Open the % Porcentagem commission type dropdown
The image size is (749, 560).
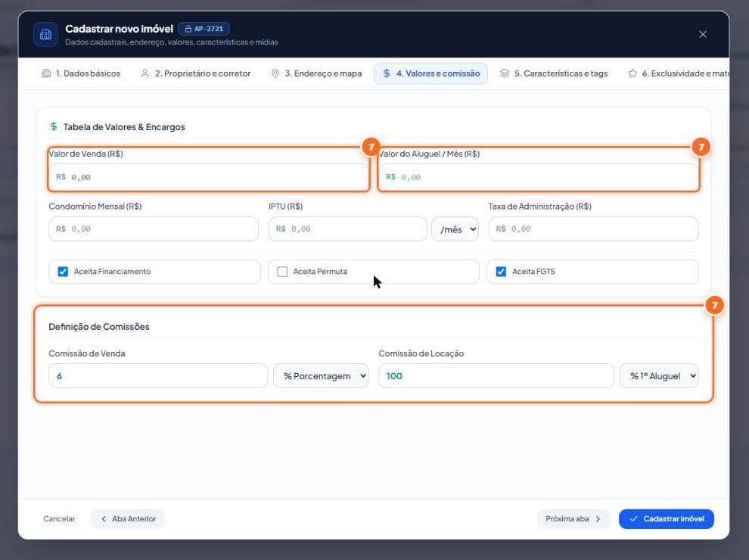pyautogui.click(x=321, y=376)
